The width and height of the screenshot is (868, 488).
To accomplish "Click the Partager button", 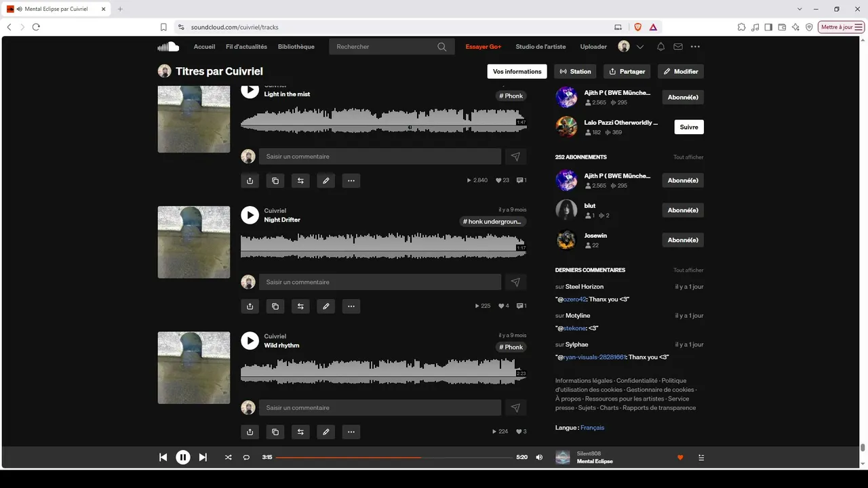I will coord(627,71).
